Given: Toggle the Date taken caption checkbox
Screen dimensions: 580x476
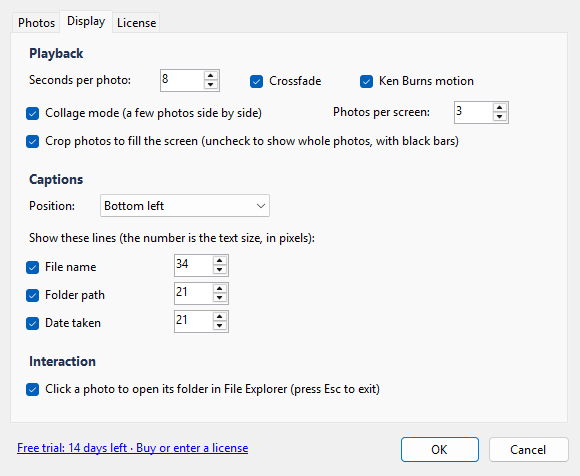Looking at the screenshot, I should [x=33, y=323].
